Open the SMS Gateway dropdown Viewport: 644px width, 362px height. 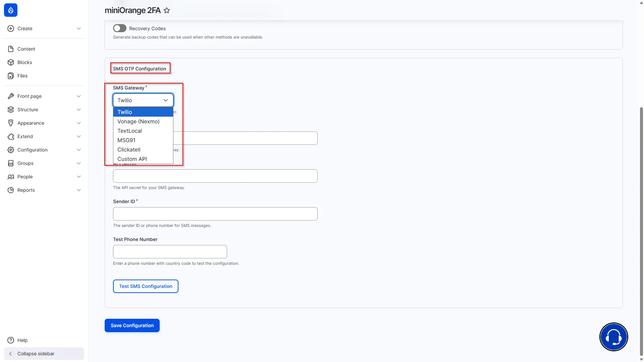[143, 100]
